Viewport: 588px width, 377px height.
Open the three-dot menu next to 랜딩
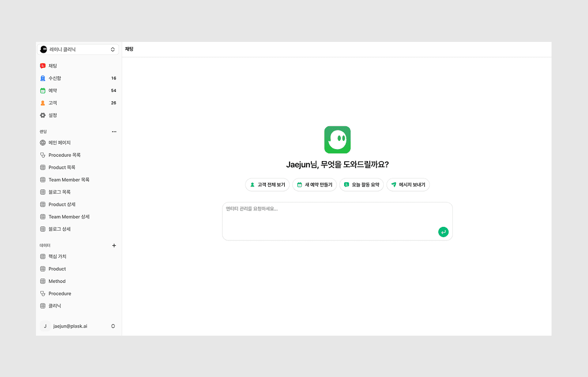114,132
